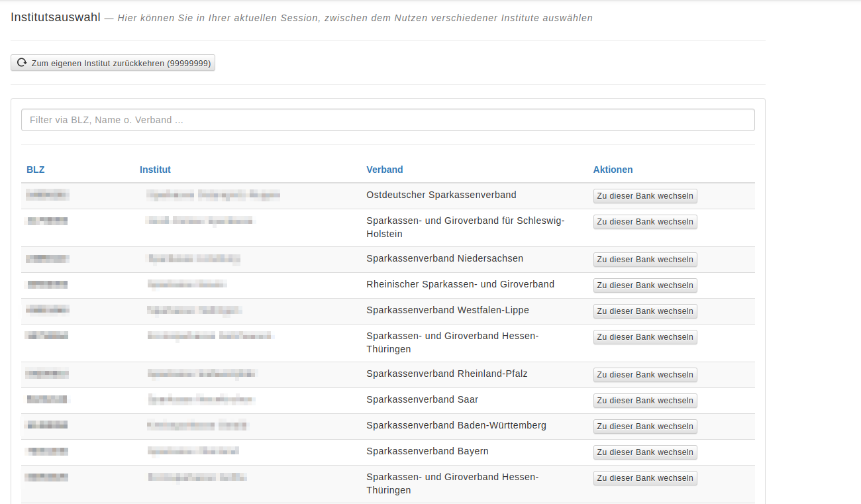This screenshot has height=504, width=861.
Task: Sort table by Verband column header
Action: 385,170
